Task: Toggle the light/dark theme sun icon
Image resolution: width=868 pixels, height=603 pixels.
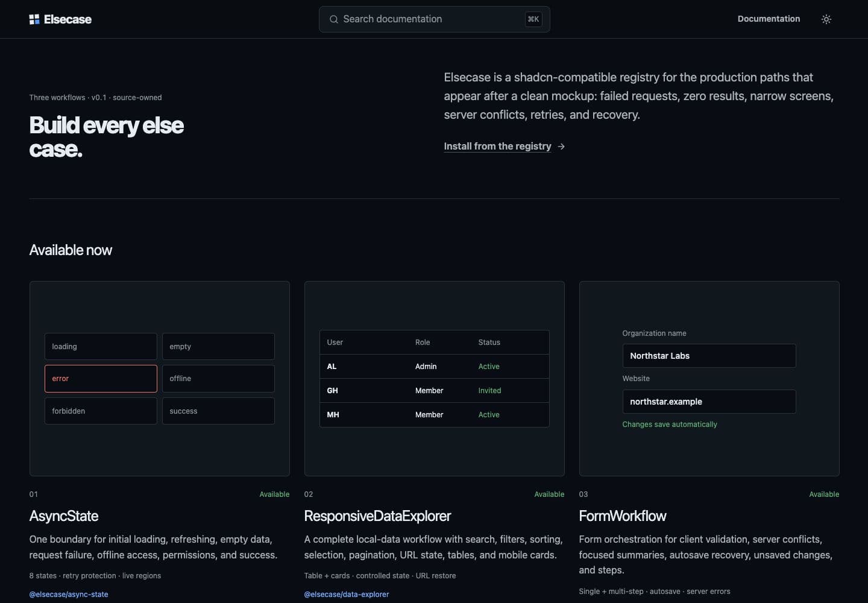Action: point(826,19)
